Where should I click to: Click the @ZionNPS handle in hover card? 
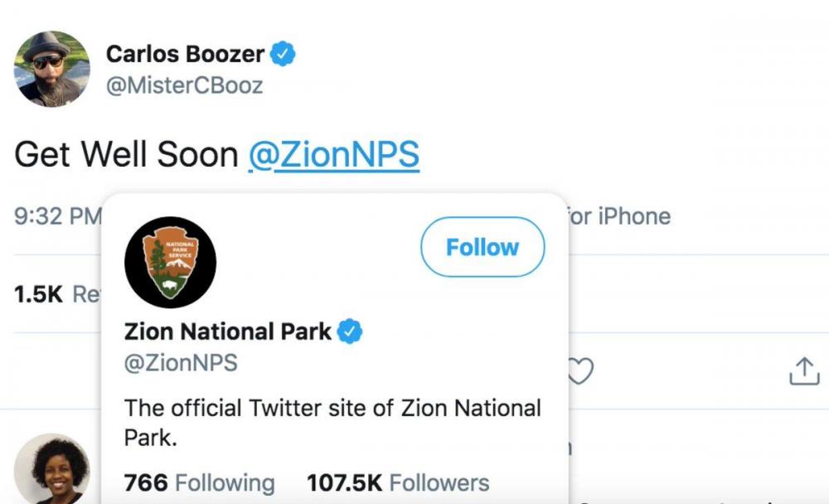181,362
